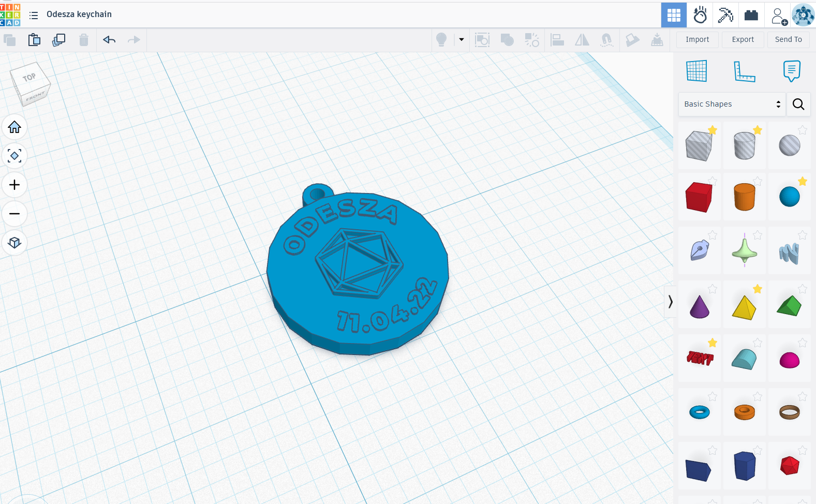
Task: Open the Notes tool
Action: tap(792, 71)
